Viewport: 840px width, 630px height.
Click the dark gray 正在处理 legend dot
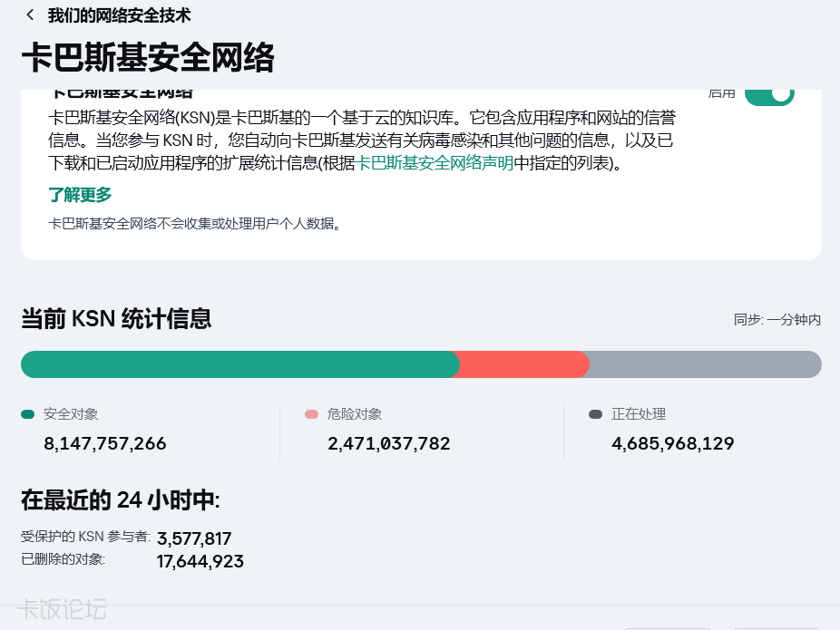tap(595, 414)
